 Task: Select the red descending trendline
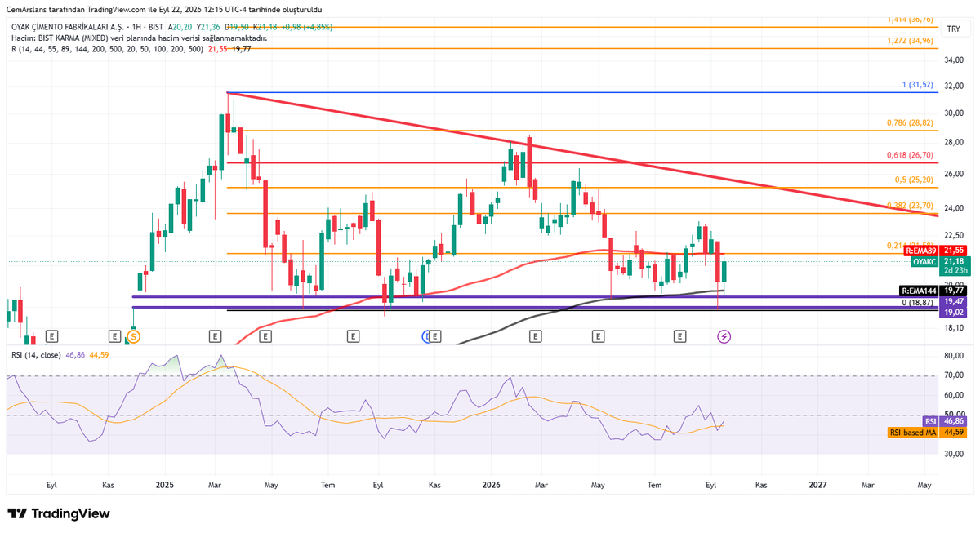pyautogui.click(x=583, y=153)
